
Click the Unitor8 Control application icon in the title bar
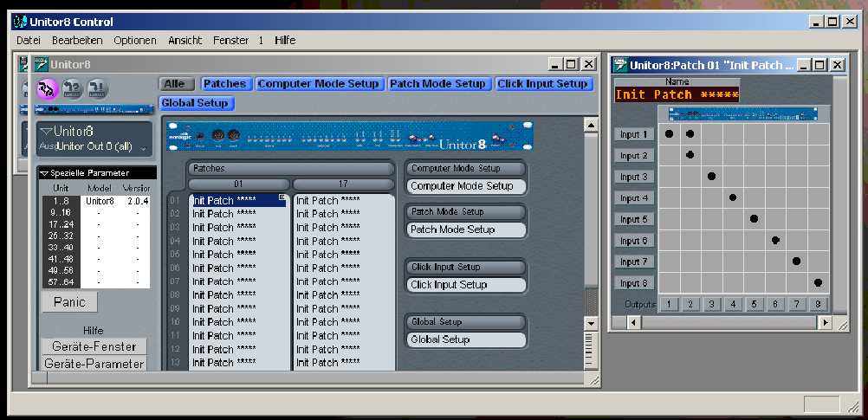(x=21, y=22)
